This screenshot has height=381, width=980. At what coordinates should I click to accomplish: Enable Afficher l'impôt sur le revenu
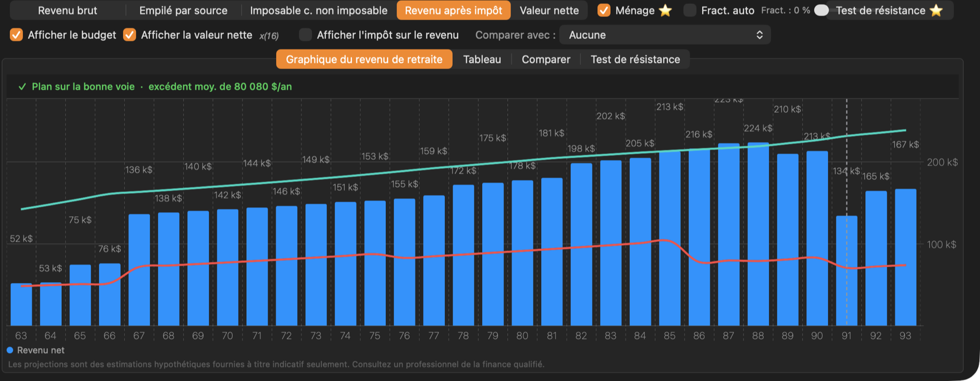pos(305,35)
